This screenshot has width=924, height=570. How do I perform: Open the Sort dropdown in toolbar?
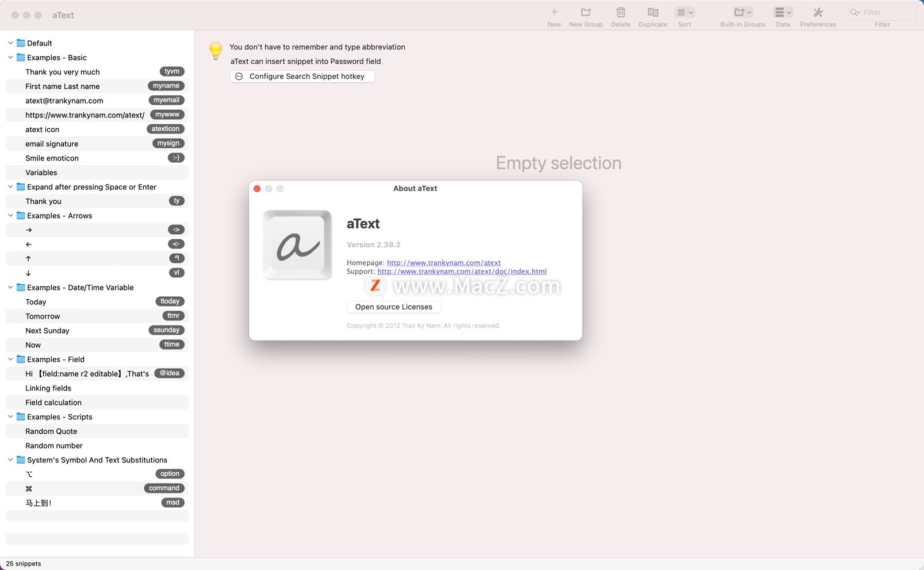(x=684, y=12)
